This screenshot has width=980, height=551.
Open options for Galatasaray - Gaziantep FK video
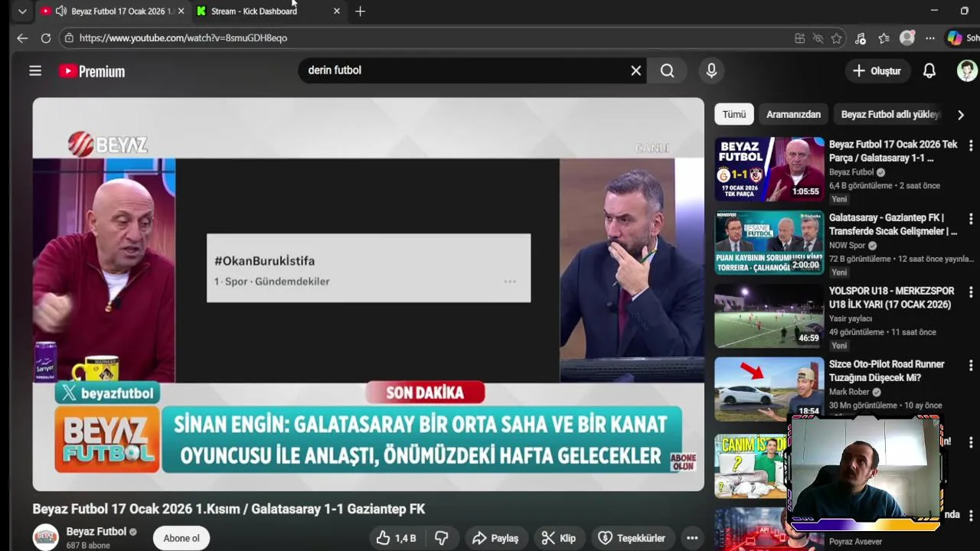971,219
